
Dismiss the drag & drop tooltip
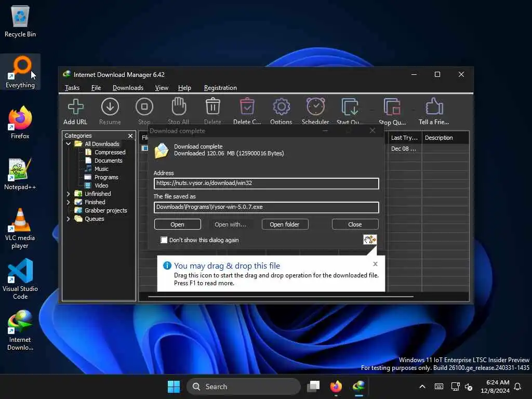point(375,264)
